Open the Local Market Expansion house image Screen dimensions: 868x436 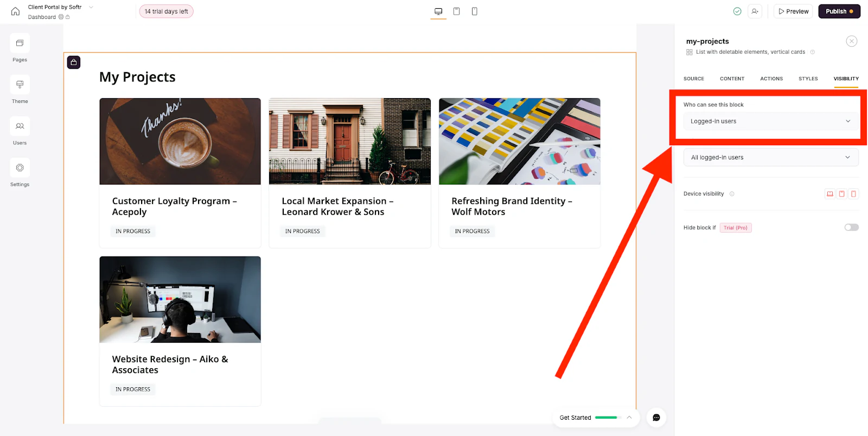[x=350, y=142]
